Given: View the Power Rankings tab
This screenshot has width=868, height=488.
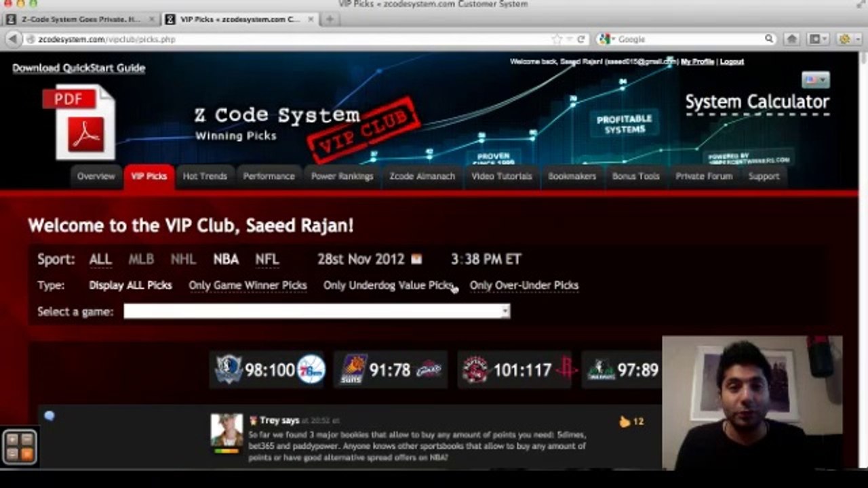Looking at the screenshot, I should tap(342, 176).
